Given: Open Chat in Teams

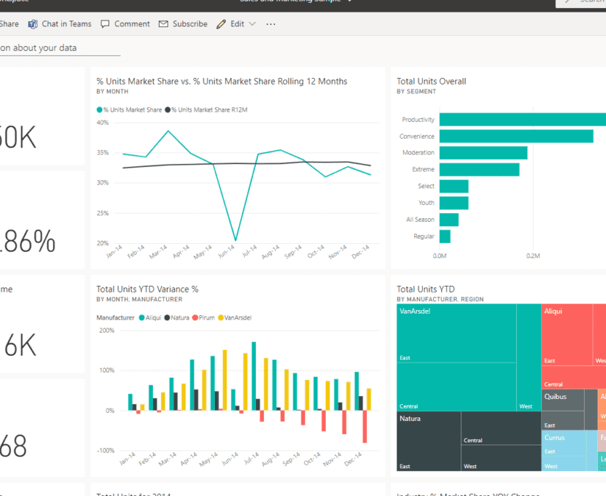Looking at the screenshot, I should tap(66, 24).
